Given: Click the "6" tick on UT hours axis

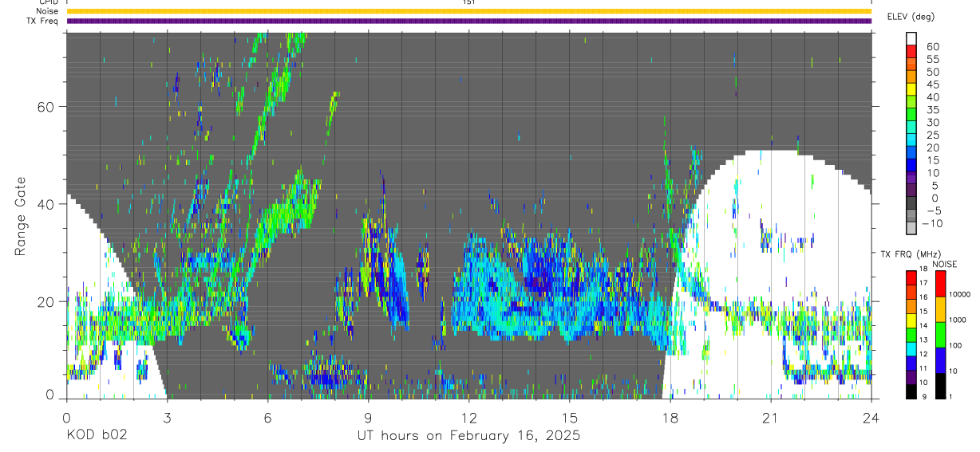Looking at the screenshot, I should point(268,418).
